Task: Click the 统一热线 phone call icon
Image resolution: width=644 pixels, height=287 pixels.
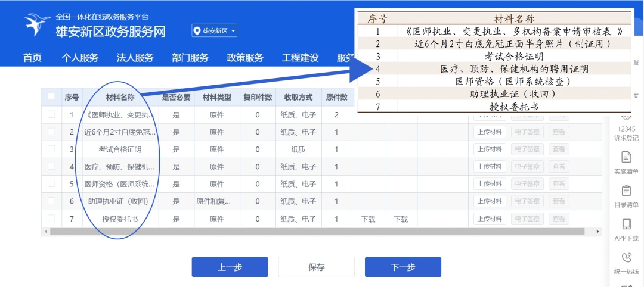Action: [626, 257]
